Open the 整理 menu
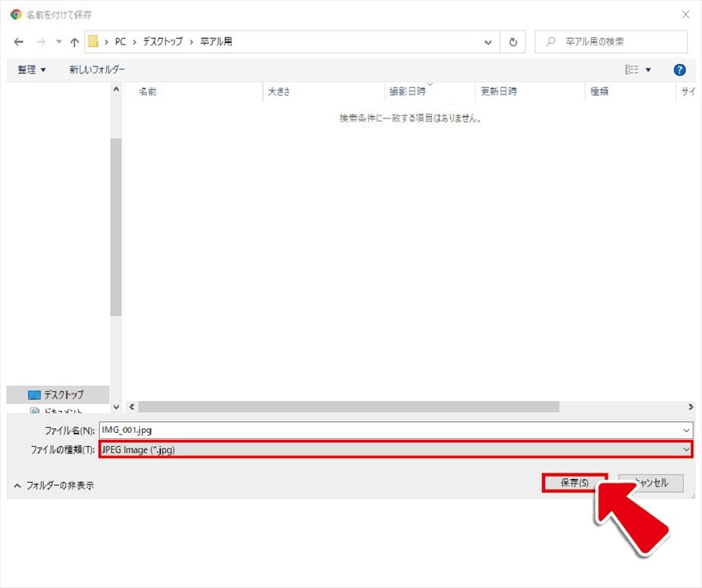Screen dimensions: 702x588 coord(31,70)
